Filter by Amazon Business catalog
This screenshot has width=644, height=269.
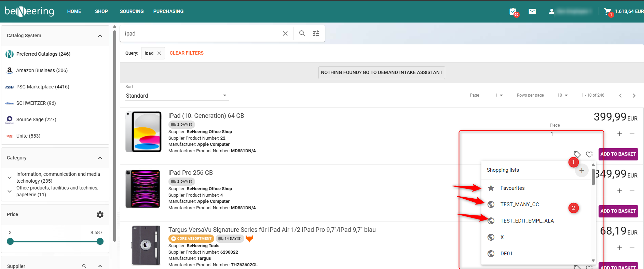(42, 70)
